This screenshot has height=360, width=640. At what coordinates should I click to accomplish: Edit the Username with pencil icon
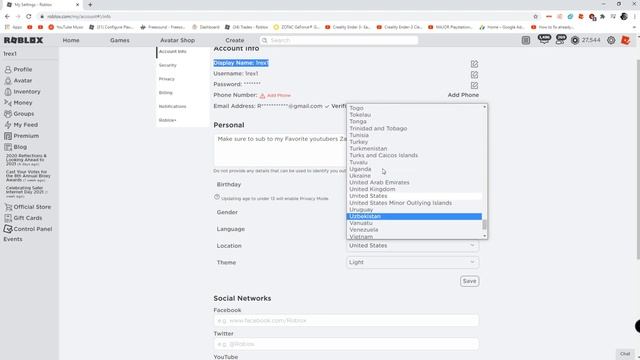pyautogui.click(x=474, y=75)
